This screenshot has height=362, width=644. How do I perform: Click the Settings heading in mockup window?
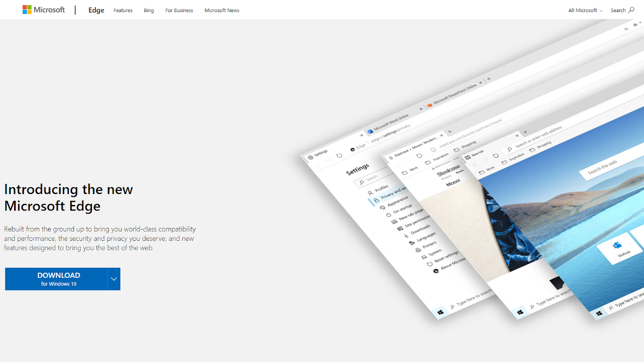tap(357, 170)
